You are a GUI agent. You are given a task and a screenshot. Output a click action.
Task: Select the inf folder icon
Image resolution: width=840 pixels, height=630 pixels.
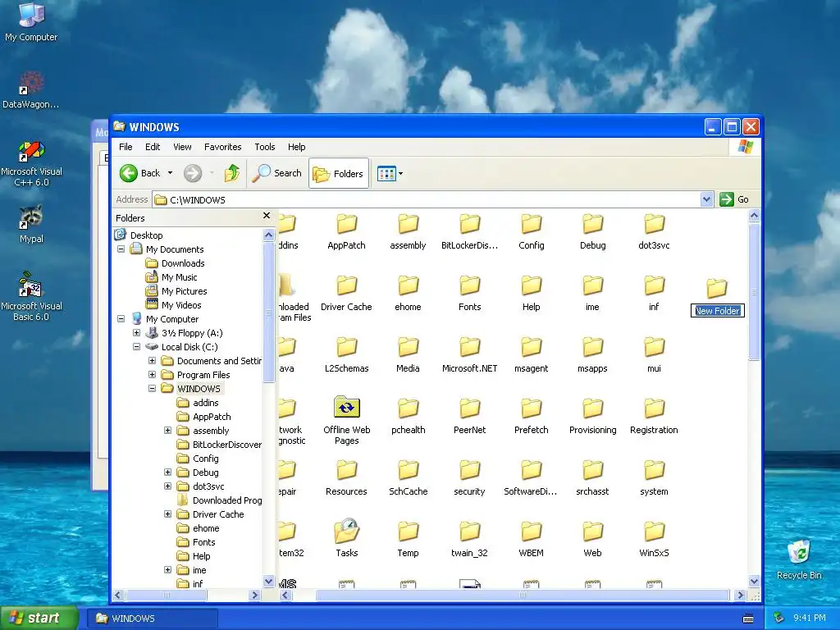654,294
